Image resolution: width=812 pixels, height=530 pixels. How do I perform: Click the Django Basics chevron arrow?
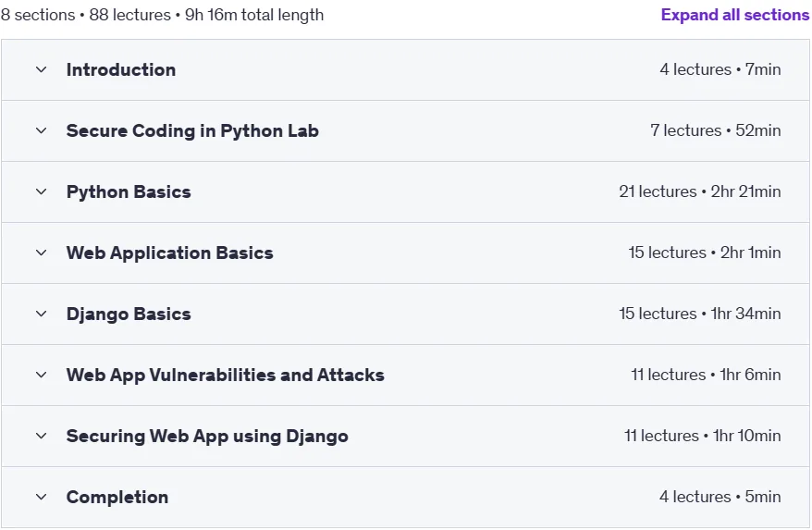(x=41, y=314)
